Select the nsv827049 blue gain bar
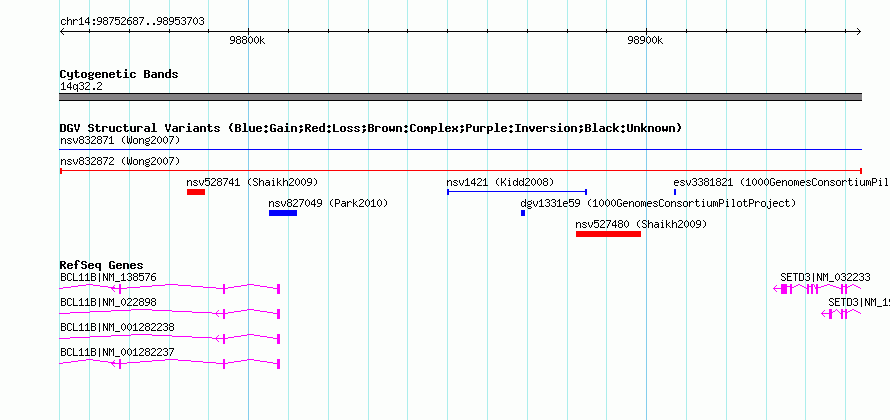Image resolution: width=890 pixels, height=420 pixels. [283, 213]
